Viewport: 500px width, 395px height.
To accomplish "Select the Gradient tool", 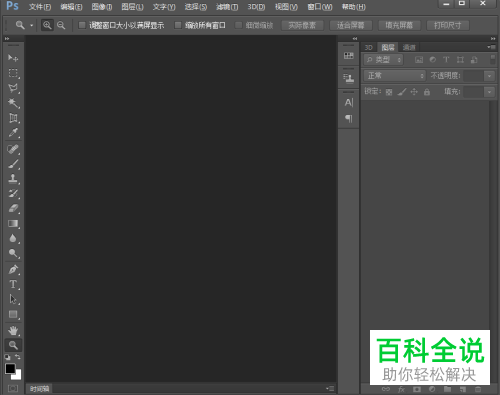I will pos(13,223).
